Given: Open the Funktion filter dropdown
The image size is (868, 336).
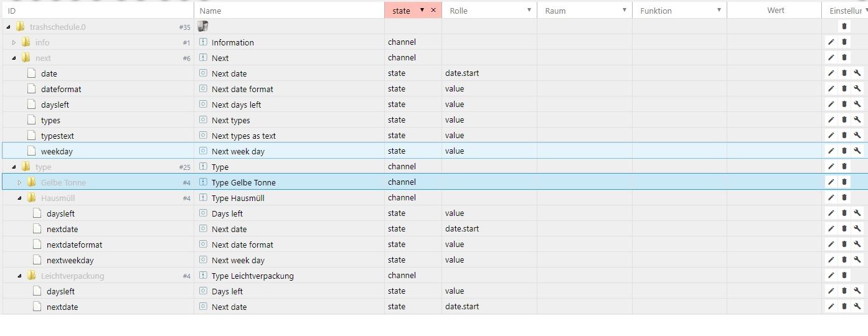Looking at the screenshot, I should pos(719,10).
